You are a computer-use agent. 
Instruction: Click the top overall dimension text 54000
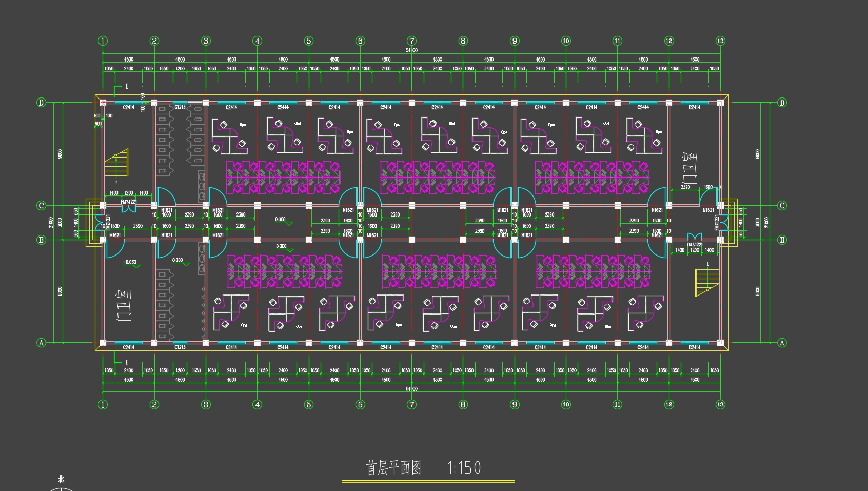tap(411, 50)
